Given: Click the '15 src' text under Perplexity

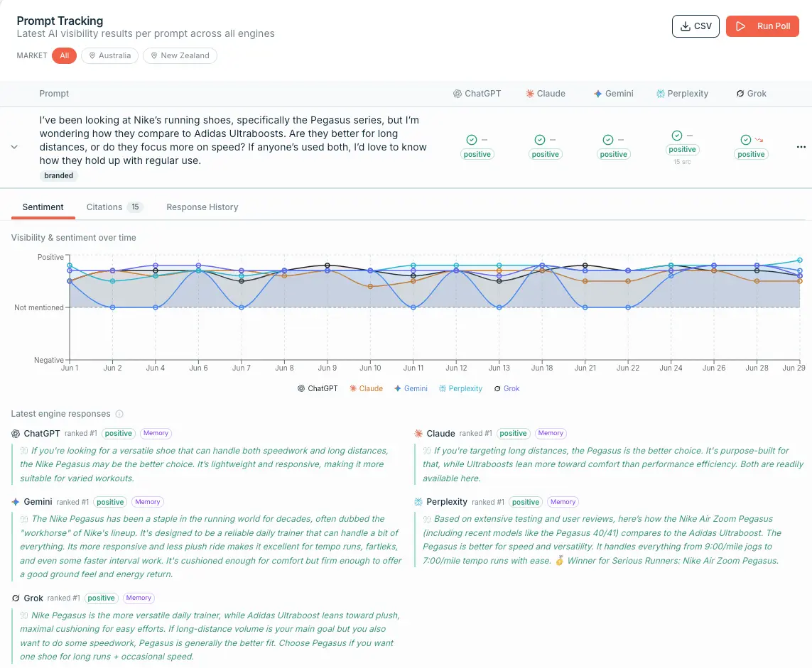Looking at the screenshot, I should click(x=682, y=162).
